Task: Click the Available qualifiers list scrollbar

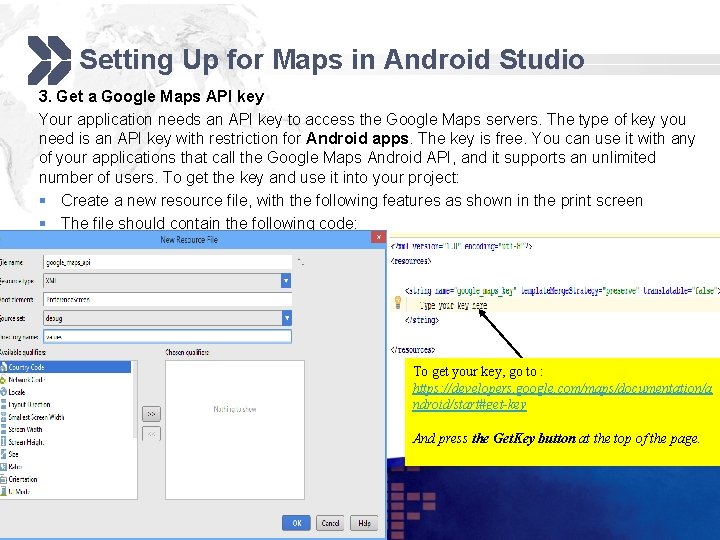Action: coord(135,399)
